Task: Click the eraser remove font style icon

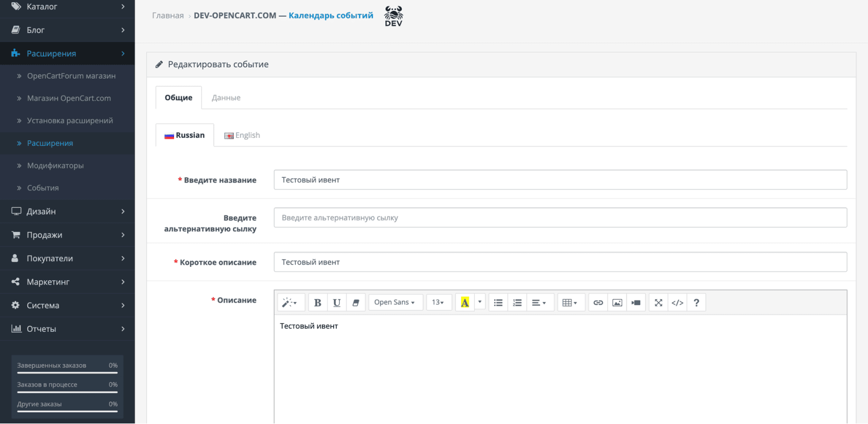Action: [356, 303]
